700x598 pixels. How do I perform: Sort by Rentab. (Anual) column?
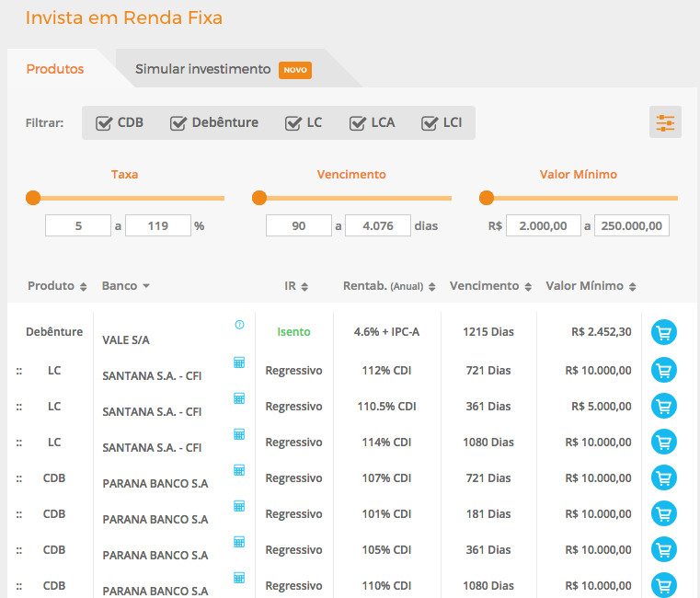coord(389,286)
